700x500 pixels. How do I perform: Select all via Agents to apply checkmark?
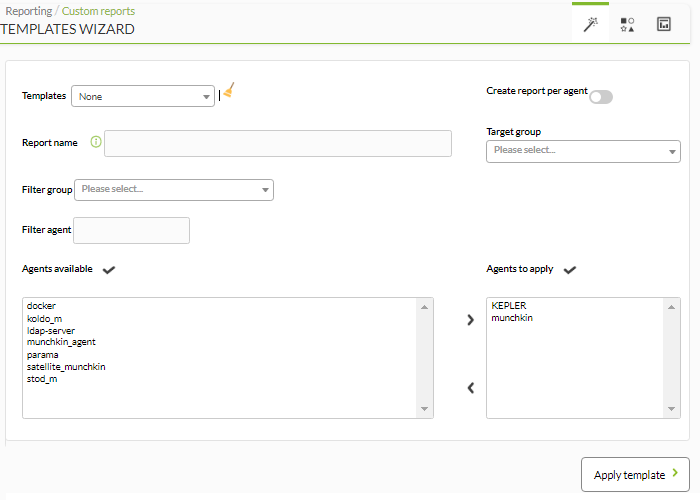(x=570, y=270)
